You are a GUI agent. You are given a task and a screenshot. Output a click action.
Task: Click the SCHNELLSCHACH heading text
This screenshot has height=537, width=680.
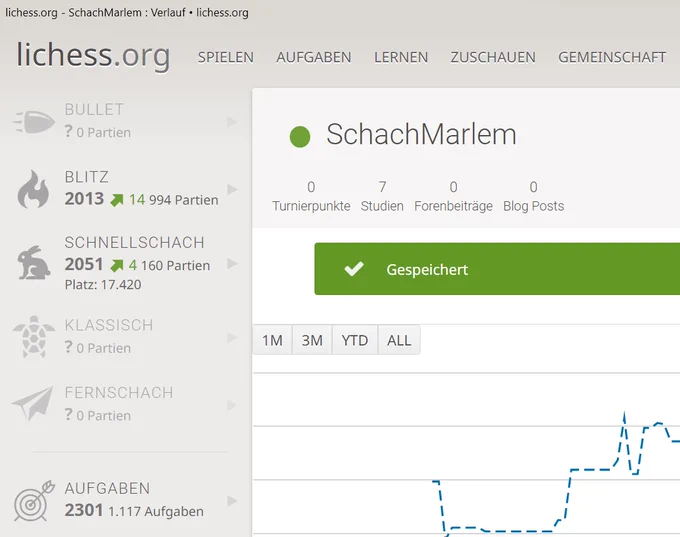click(134, 242)
